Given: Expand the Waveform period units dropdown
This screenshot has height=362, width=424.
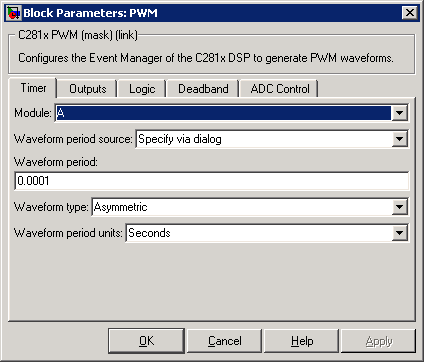Looking at the screenshot, I should pyautogui.click(x=400, y=233).
